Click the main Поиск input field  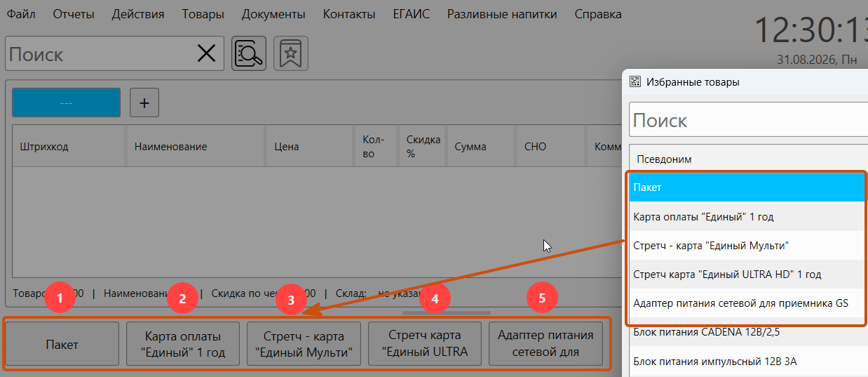(100, 53)
